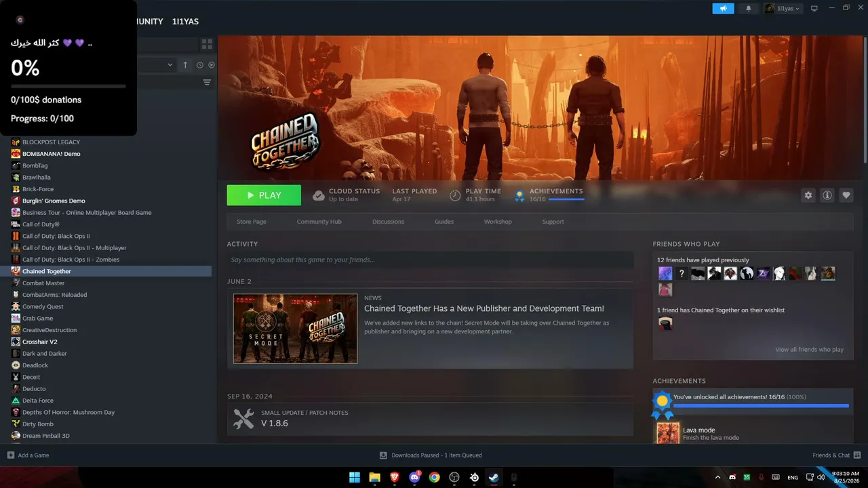Open the Steam notifications bell
Image resolution: width=868 pixels, height=488 pixels.
[x=749, y=9]
